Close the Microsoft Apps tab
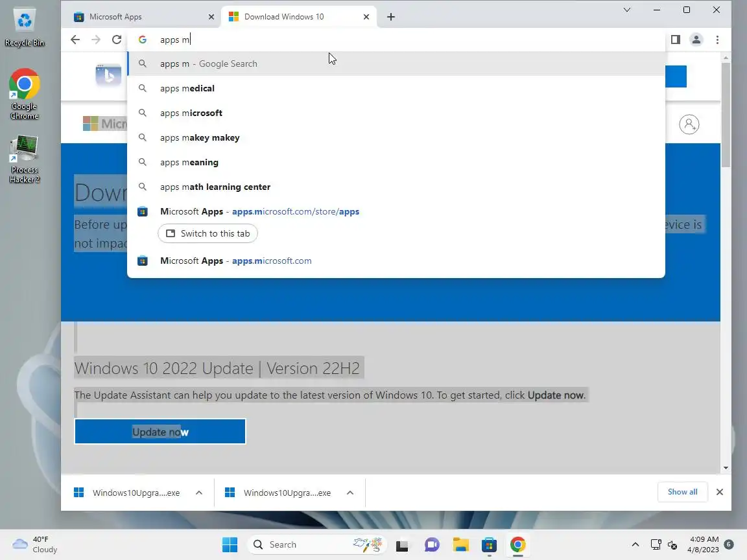Screen dimensions: 747x560 click(211, 17)
